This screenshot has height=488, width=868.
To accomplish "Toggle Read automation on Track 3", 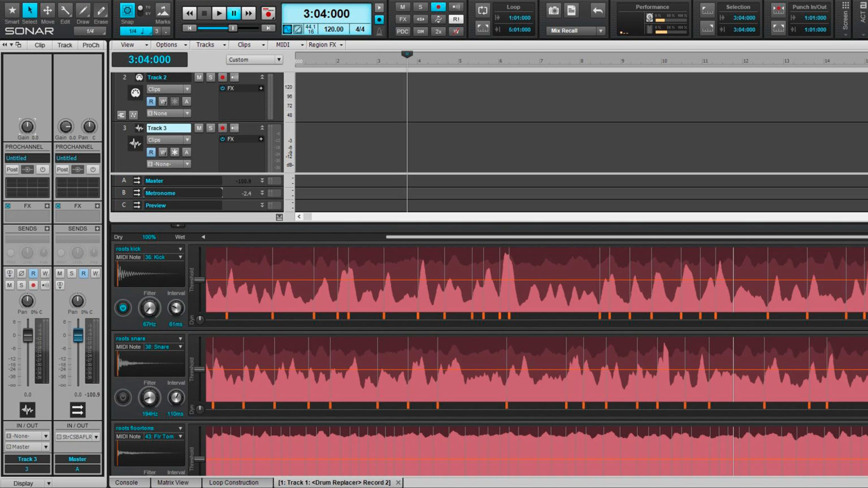I will [x=151, y=152].
